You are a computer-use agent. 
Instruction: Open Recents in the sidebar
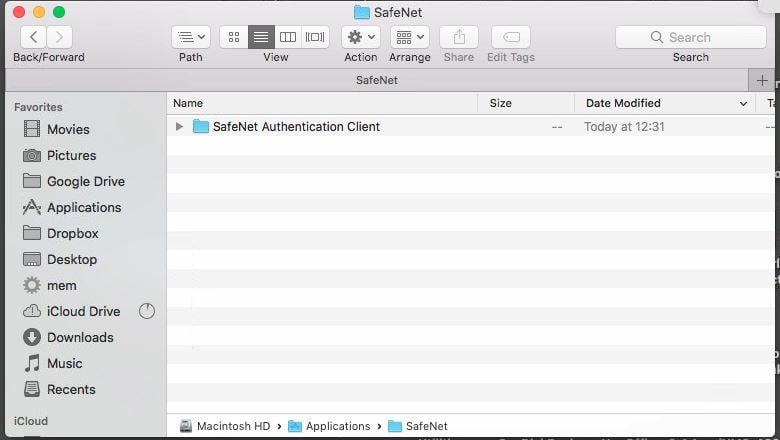click(x=59, y=389)
